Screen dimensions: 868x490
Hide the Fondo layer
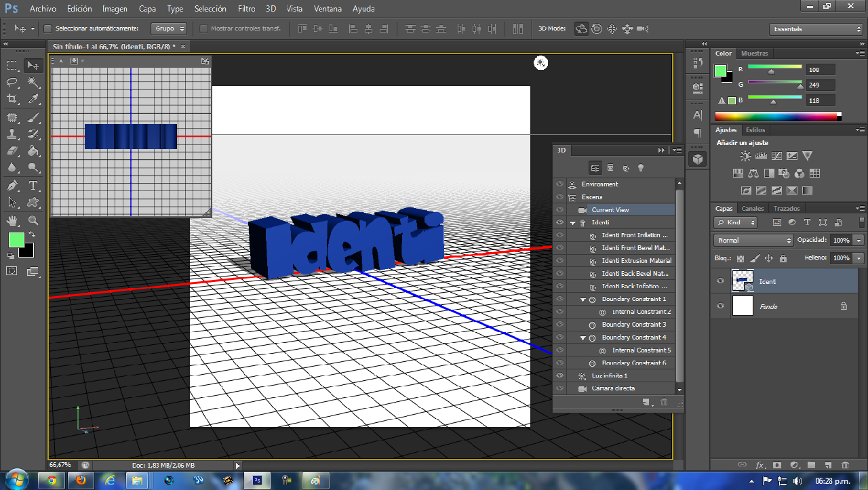720,306
